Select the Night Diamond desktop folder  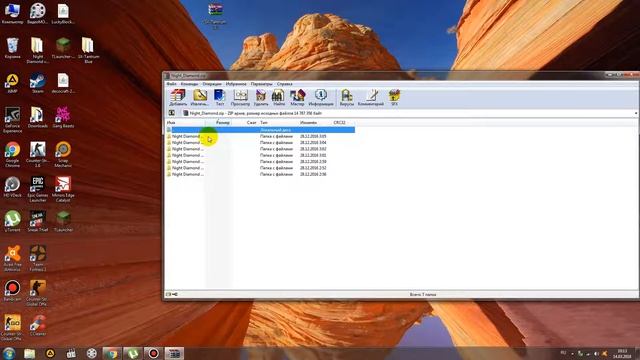(38, 51)
